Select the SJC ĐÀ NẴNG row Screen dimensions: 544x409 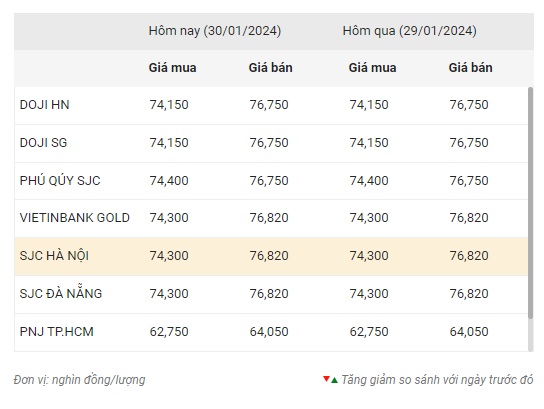(x=271, y=294)
